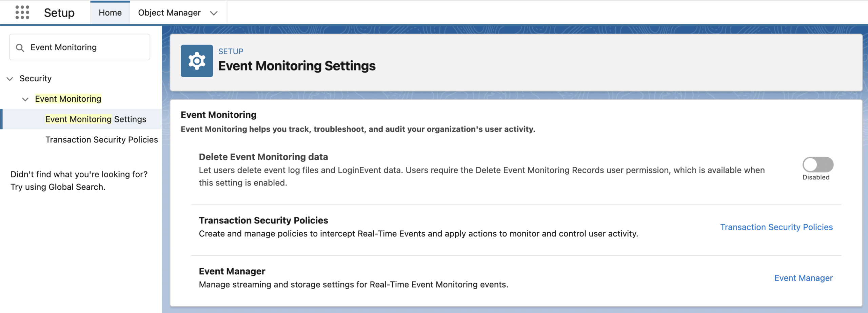868x313 pixels.
Task: Switch to the Object Manager tab
Action: click(169, 13)
